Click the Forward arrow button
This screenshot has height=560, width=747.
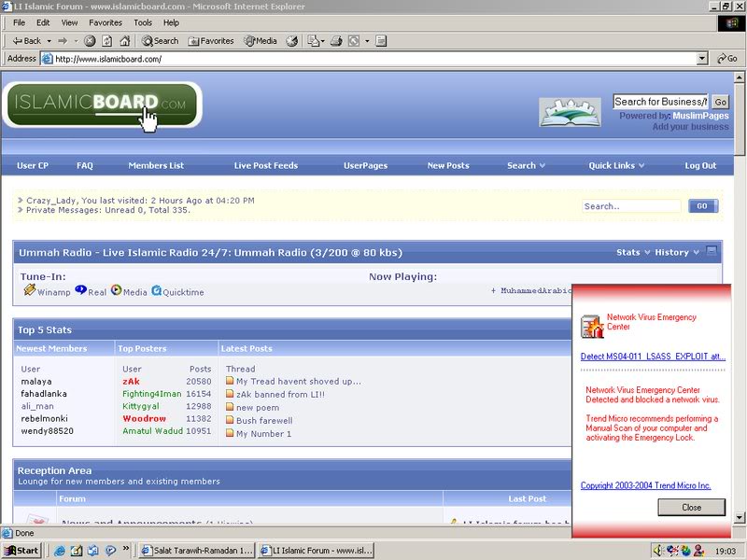coord(63,41)
